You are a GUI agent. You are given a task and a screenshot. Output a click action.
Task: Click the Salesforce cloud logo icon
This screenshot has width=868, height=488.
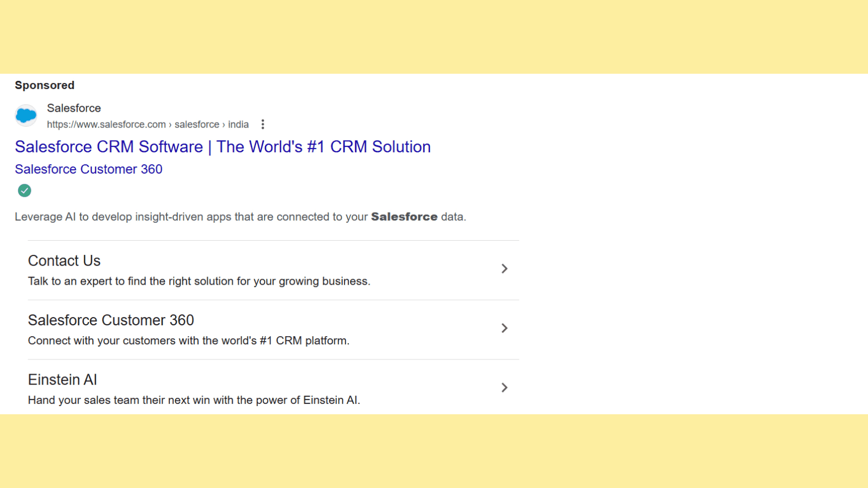(26, 115)
